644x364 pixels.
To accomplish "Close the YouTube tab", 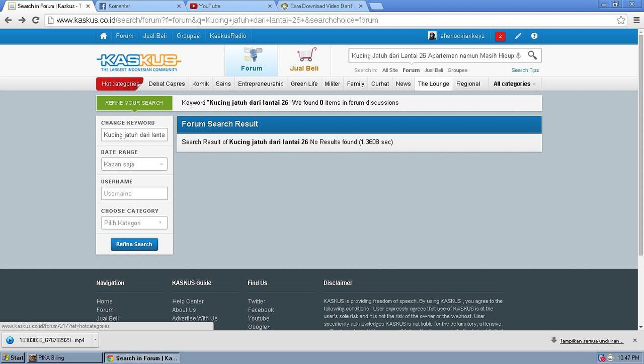I will click(270, 6).
